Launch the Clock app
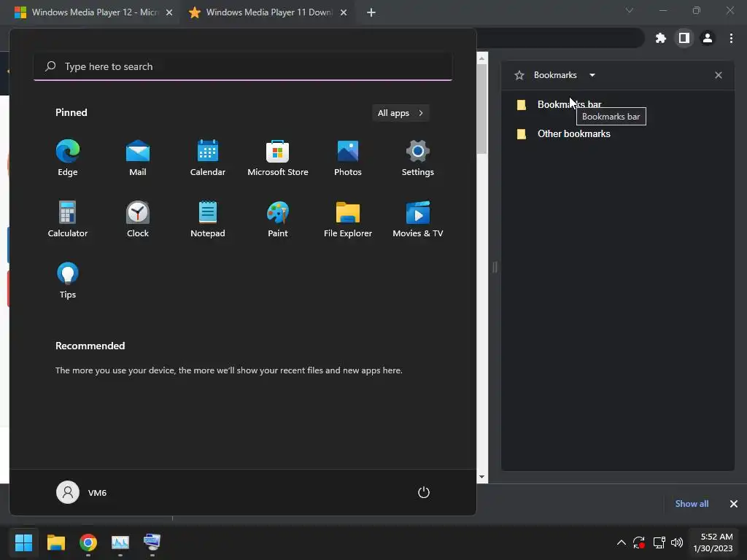 pyautogui.click(x=138, y=219)
